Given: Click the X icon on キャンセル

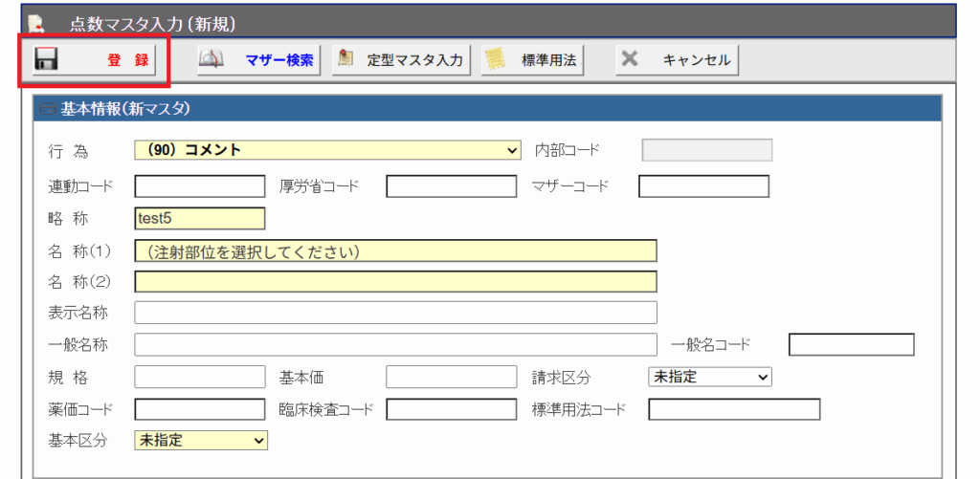Looking at the screenshot, I should [629, 59].
